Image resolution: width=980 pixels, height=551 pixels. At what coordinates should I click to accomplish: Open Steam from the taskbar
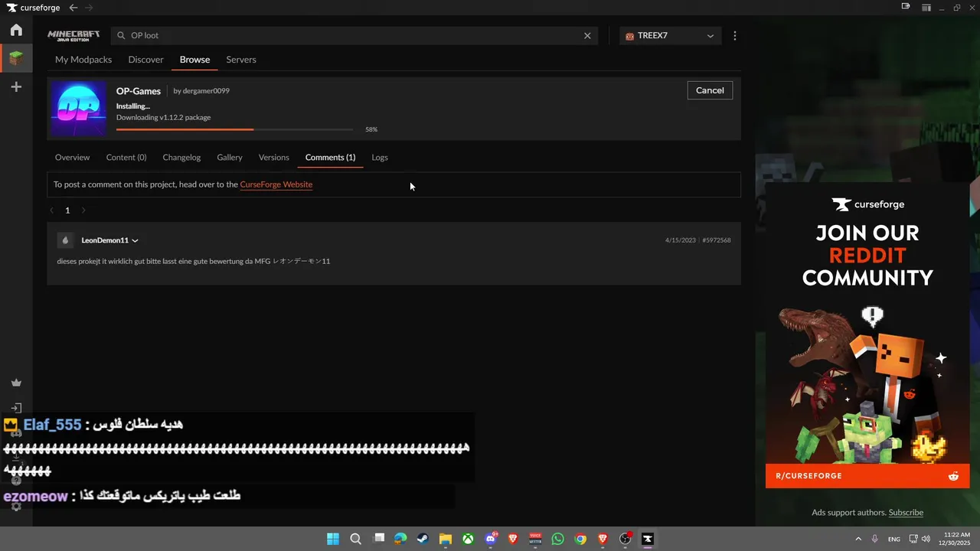(x=423, y=539)
